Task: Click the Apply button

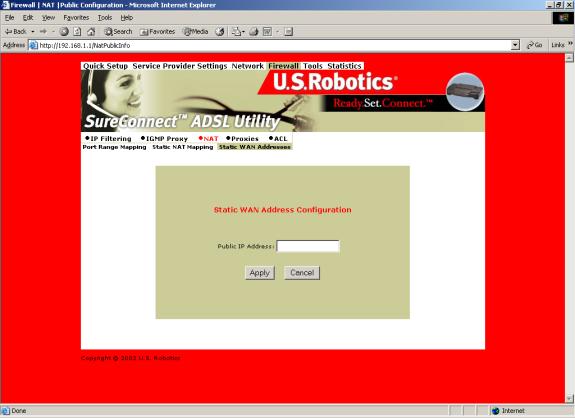Action: [260, 273]
